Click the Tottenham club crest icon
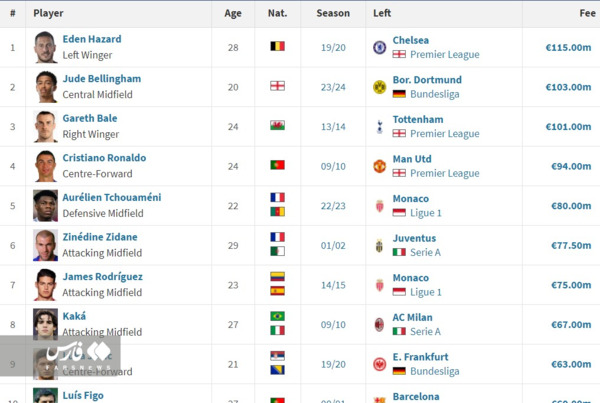600x403 pixels. (379, 127)
